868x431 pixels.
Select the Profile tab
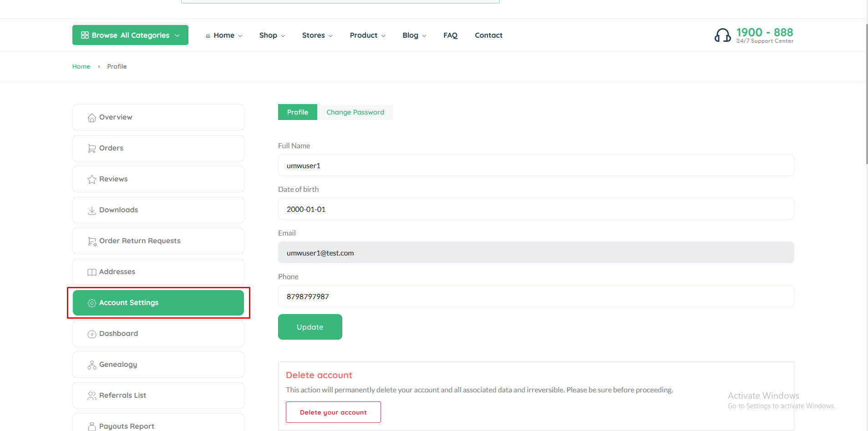point(297,112)
